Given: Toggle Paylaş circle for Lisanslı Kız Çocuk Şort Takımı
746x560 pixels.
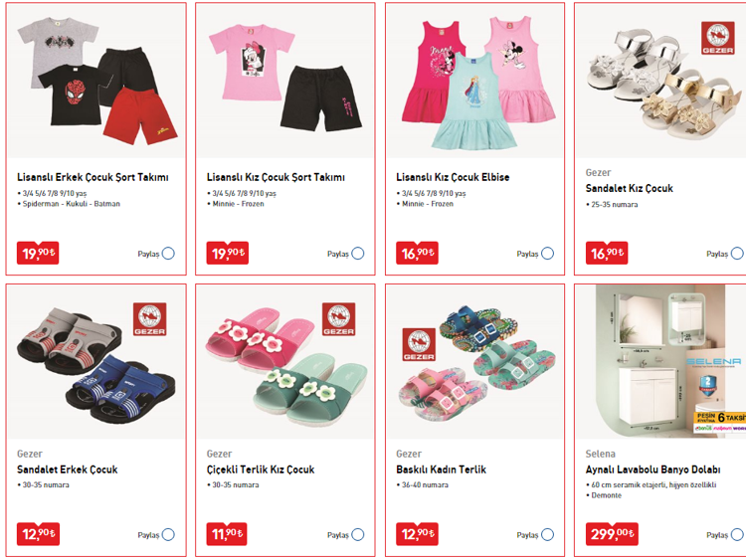Looking at the screenshot, I should pyautogui.click(x=358, y=253).
